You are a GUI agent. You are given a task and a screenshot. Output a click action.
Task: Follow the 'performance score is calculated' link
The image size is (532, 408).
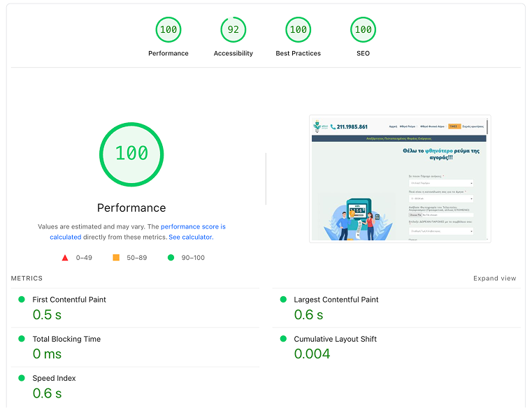click(x=138, y=232)
